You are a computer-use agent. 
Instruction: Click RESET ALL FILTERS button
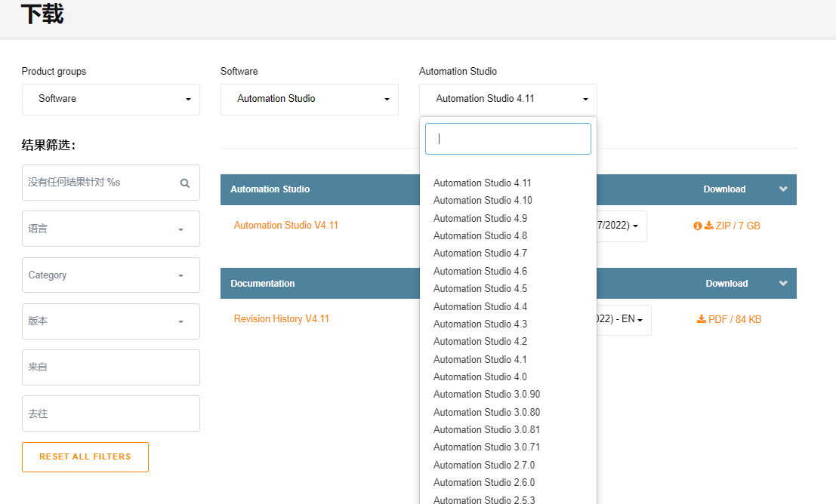click(x=85, y=457)
